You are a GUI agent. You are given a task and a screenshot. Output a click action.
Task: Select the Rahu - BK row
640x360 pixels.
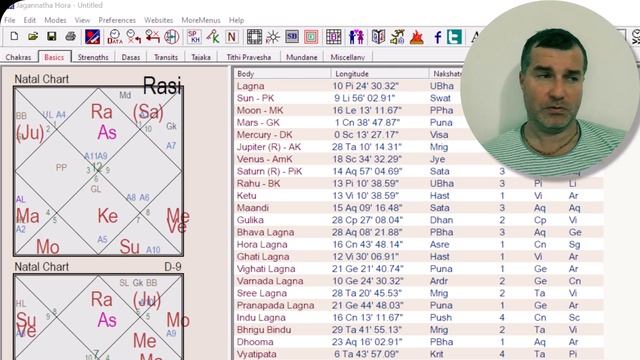[x=419, y=184]
